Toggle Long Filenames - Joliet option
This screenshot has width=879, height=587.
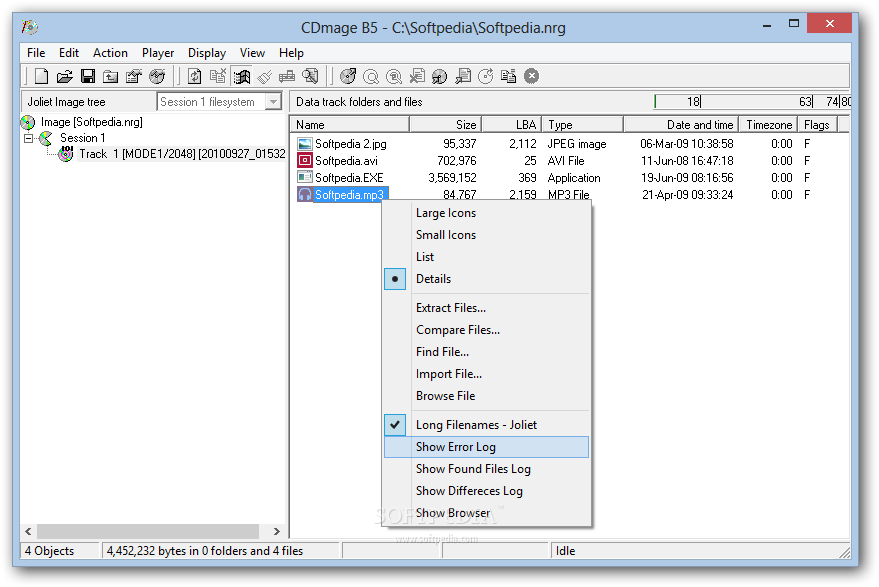click(487, 425)
